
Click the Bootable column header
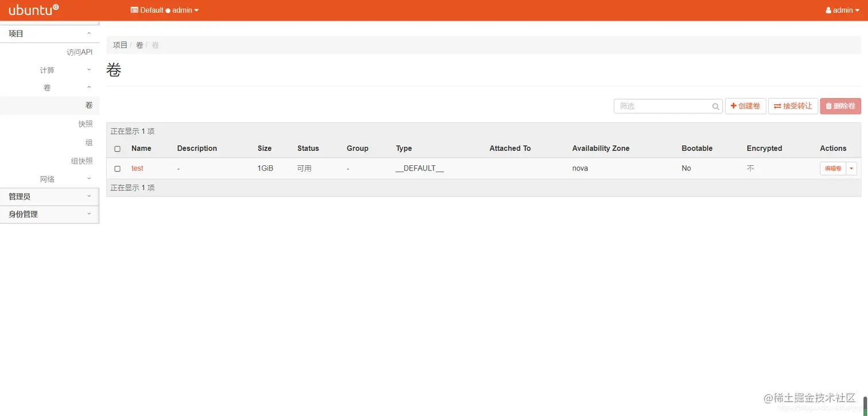697,148
